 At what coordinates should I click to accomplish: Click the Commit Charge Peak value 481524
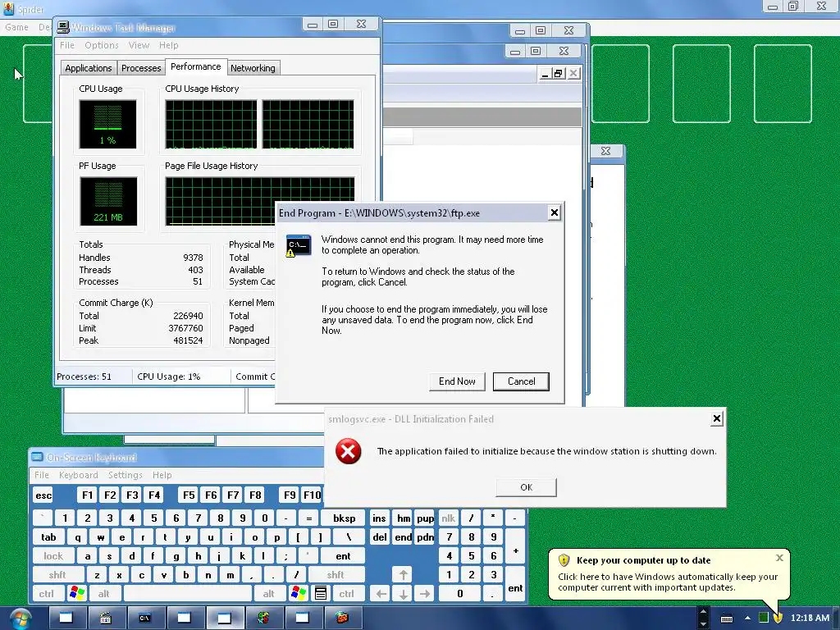click(188, 340)
